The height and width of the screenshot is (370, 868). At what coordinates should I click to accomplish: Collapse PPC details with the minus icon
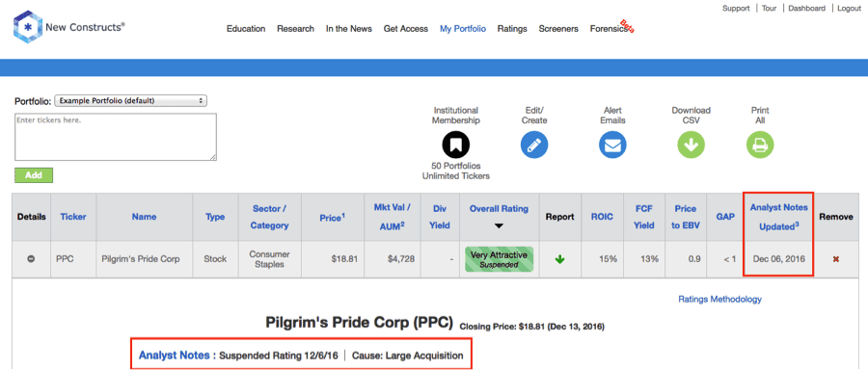(31, 259)
